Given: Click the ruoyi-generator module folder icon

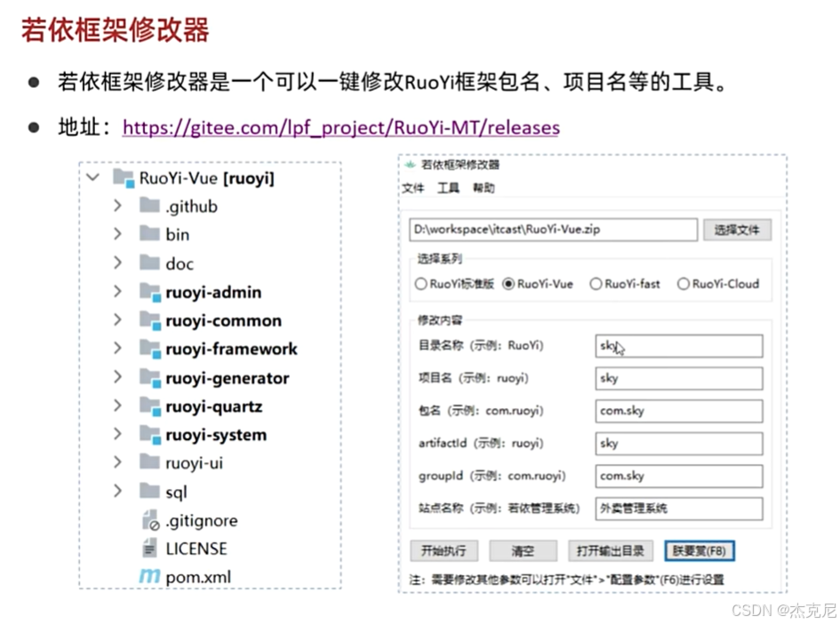Looking at the screenshot, I should point(150,378).
